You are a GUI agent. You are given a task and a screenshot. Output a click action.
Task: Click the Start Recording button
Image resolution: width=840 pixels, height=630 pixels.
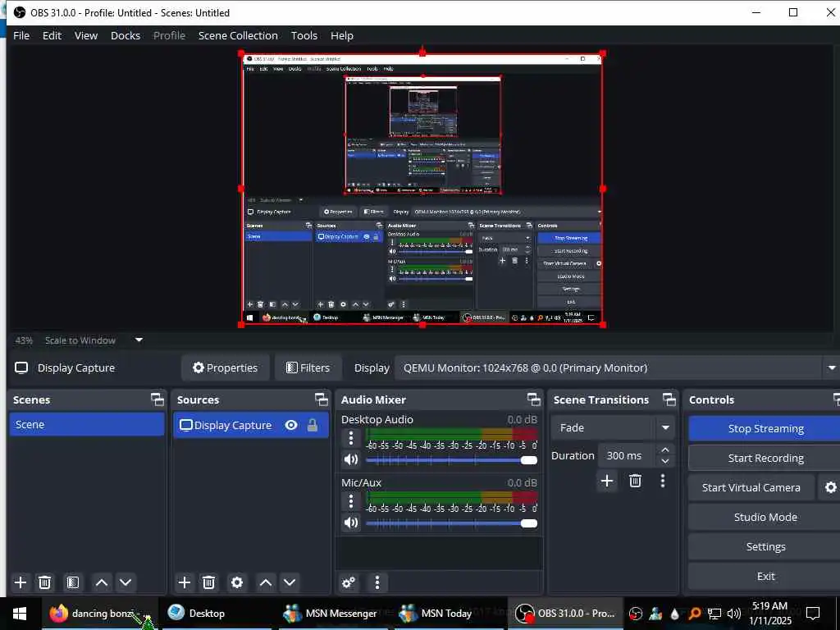[x=765, y=458]
